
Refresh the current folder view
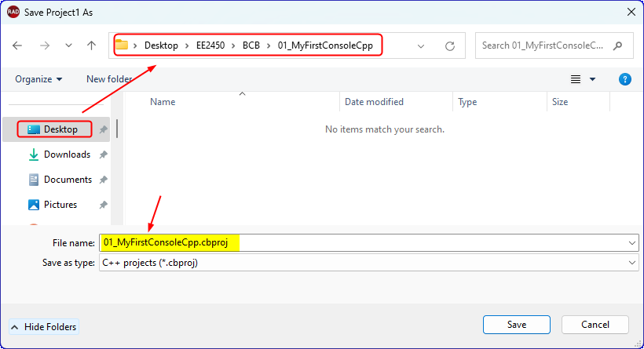450,45
